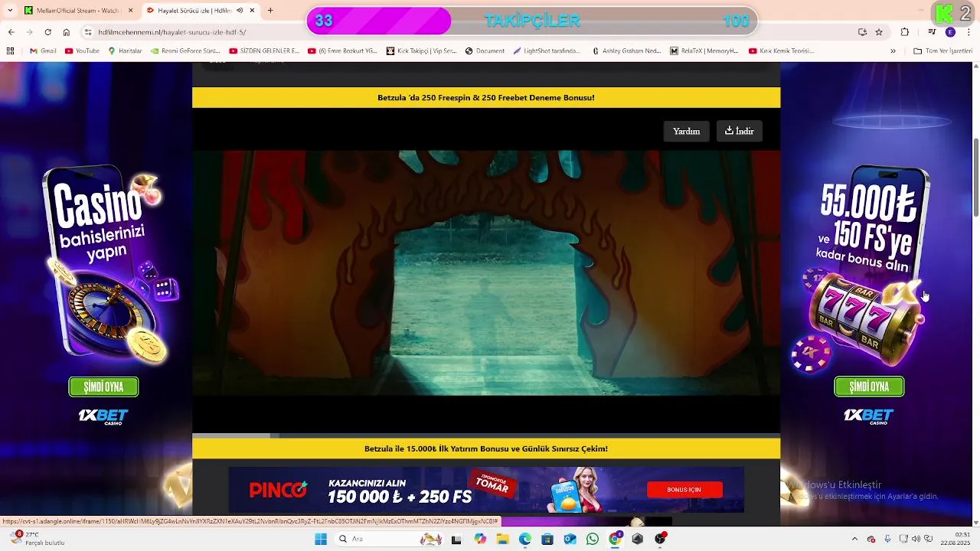Click the Betzula 15.000₺ bonus banner

click(x=486, y=448)
